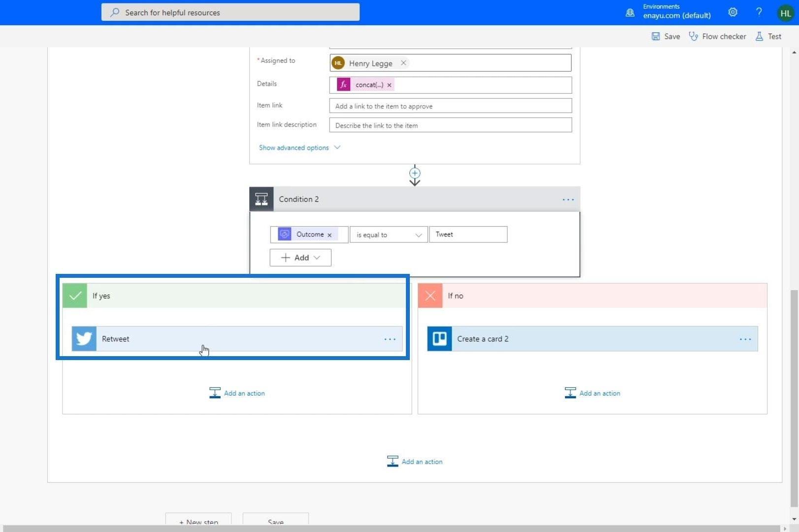799x532 pixels.
Task: Click the Item link input field
Action: [x=450, y=106]
